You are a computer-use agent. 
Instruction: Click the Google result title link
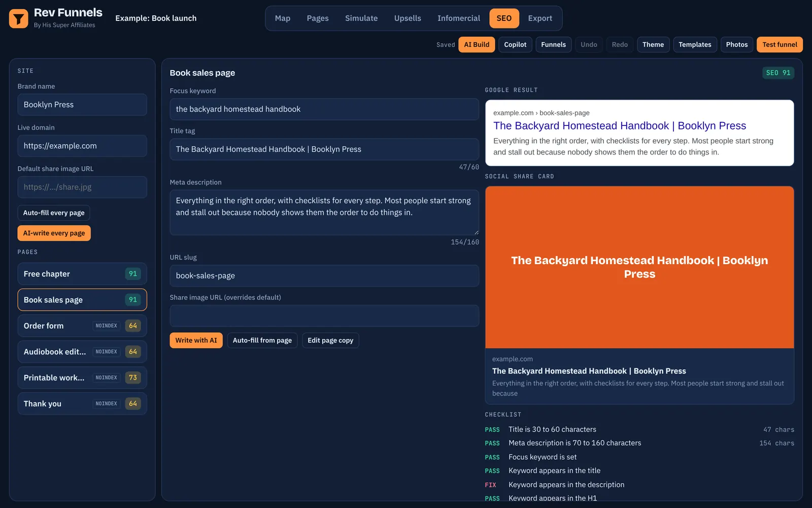(x=620, y=125)
